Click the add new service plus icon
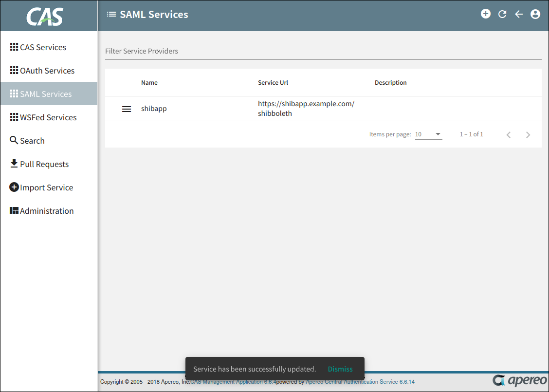 click(x=486, y=14)
